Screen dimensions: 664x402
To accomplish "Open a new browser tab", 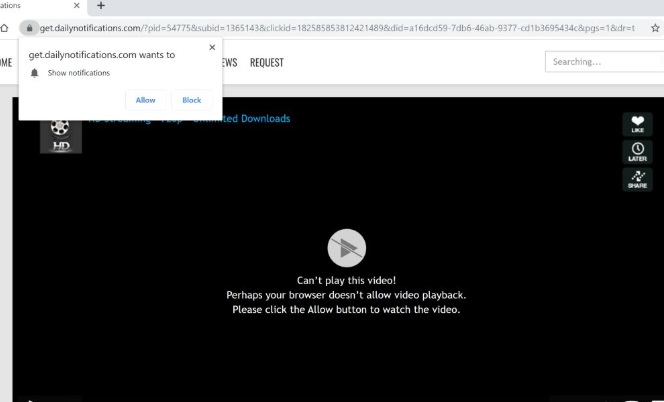I will pyautogui.click(x=101, y=6).
